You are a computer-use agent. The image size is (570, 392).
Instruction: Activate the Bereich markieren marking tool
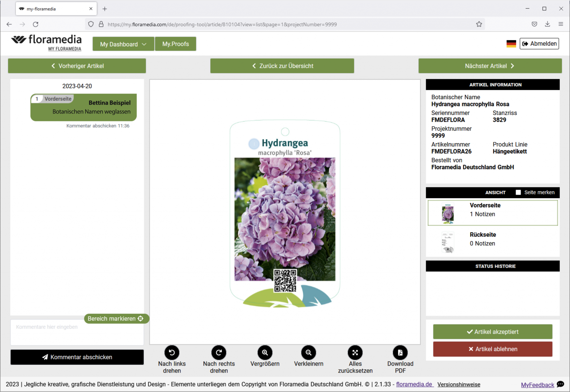tap(116, 318)
